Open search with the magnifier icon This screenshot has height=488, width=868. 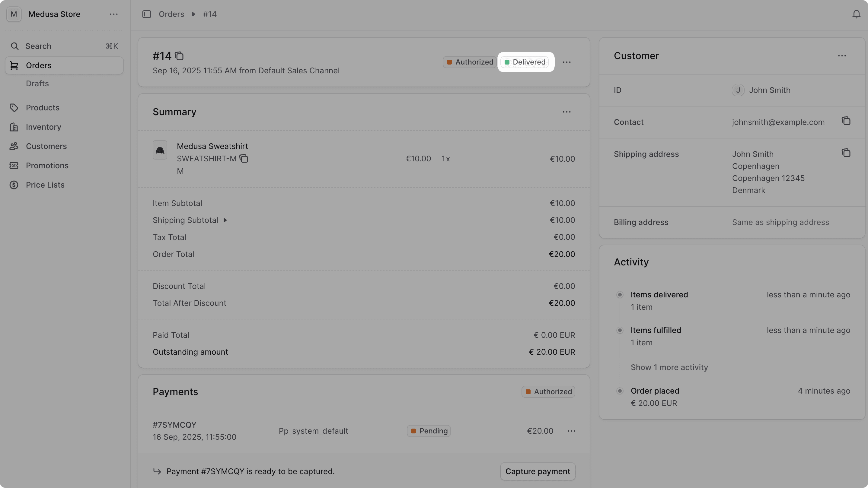coord(15,46)
